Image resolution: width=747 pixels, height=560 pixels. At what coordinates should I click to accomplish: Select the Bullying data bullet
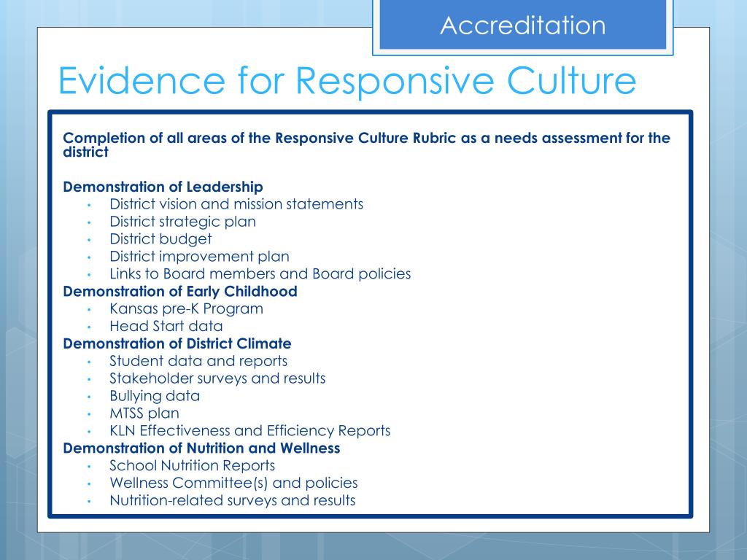[155, 396]
